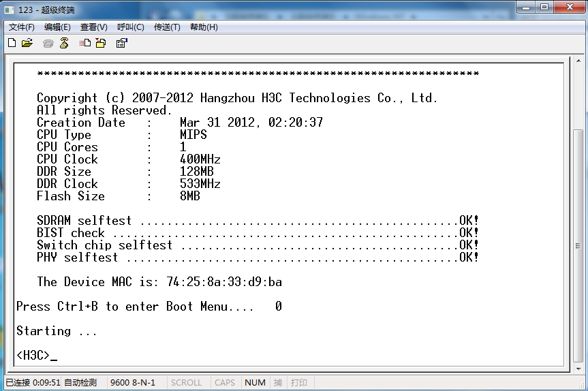This screenshot has height=391, width=588.
Task: Click the Send file toolbar icon
Action: click(x=84, y=43)
